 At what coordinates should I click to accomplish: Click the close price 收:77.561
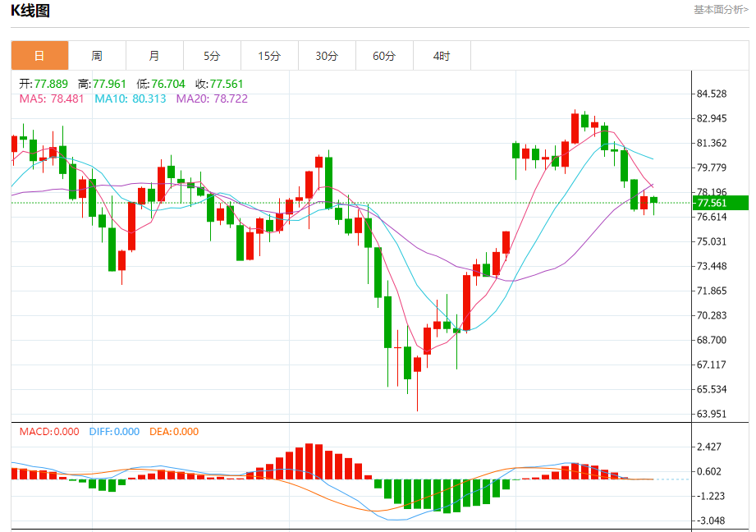pyautogui.click(x=219, y=84)
